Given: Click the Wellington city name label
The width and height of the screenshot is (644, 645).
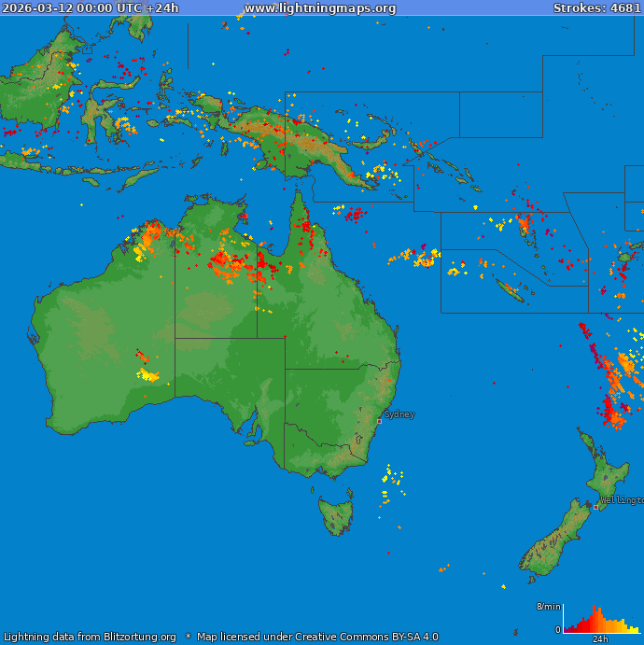Looking at the screenshot, I should [x=622, y=500].
